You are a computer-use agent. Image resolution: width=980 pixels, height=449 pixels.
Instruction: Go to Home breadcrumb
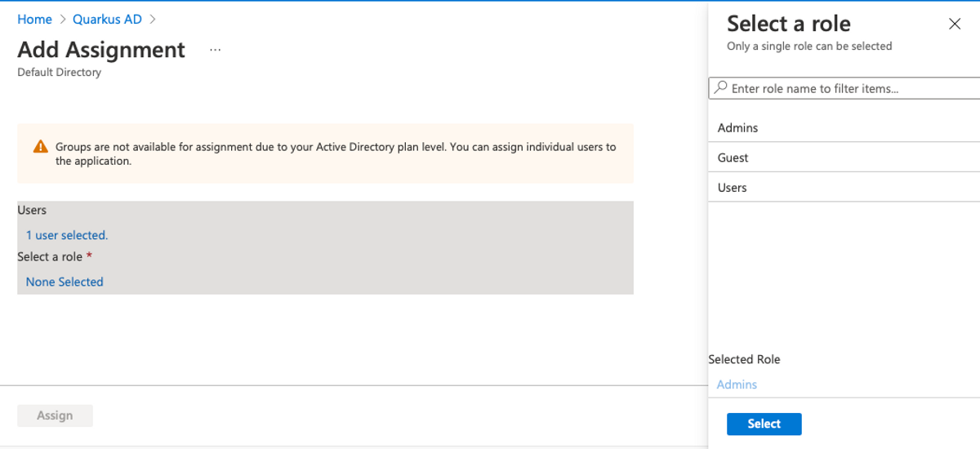click(x=34, y=19)
